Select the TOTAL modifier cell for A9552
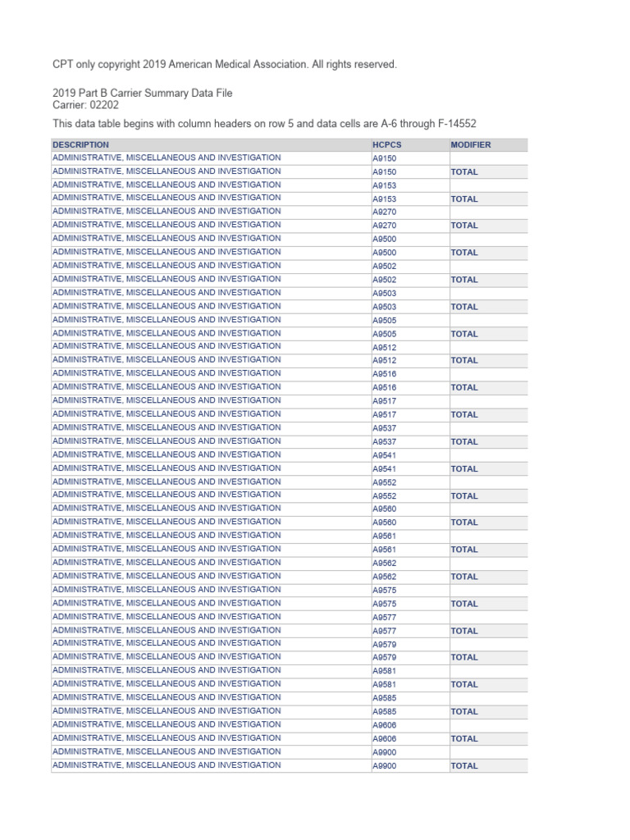Screen dimensions: 630x840 [x=464, y=496]
